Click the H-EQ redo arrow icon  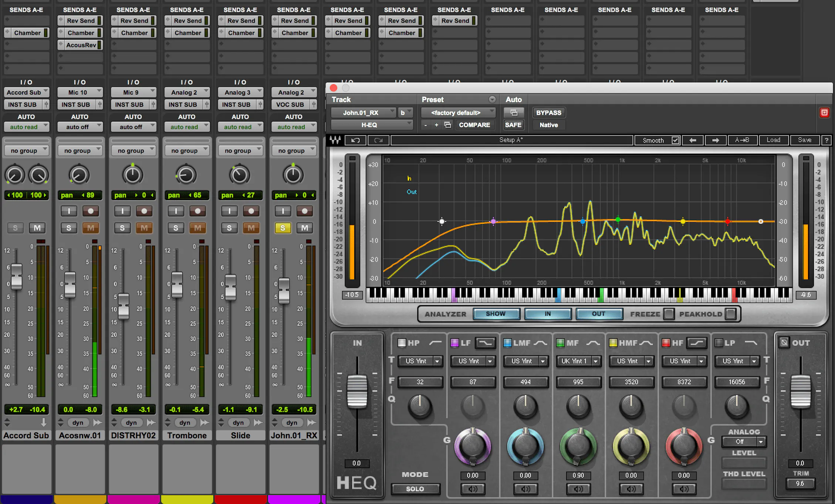click(378, 140)
